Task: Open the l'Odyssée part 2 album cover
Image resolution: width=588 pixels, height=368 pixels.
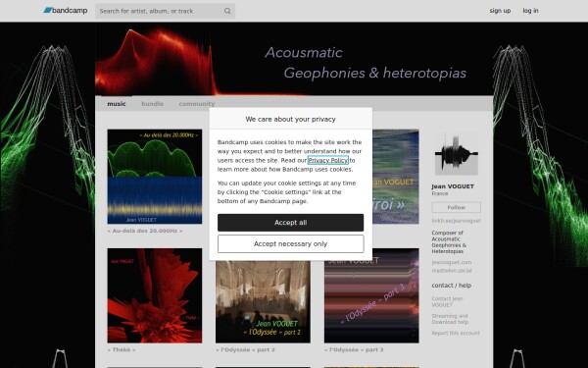Action: (x=263, y=301)
